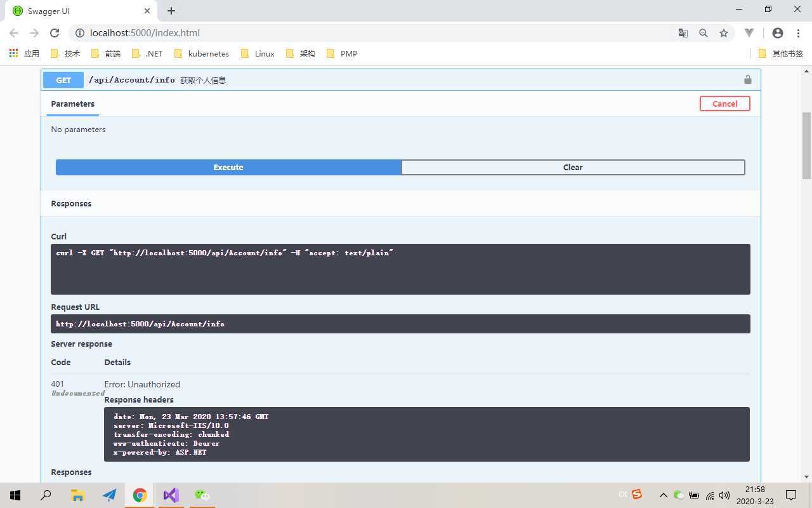The image size is (812, 508).
Task: Bookmark this page with the star
Action: coord(723,33)
